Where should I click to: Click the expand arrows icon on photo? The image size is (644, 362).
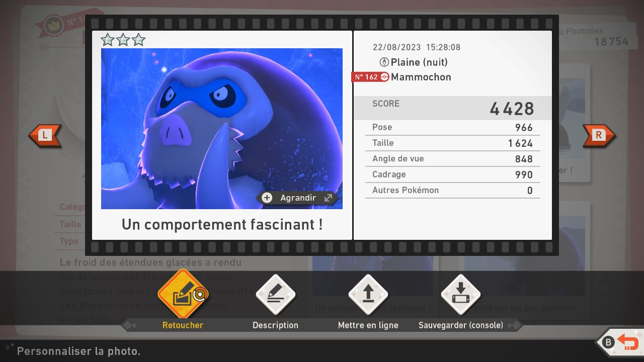[x=328, y=198]
